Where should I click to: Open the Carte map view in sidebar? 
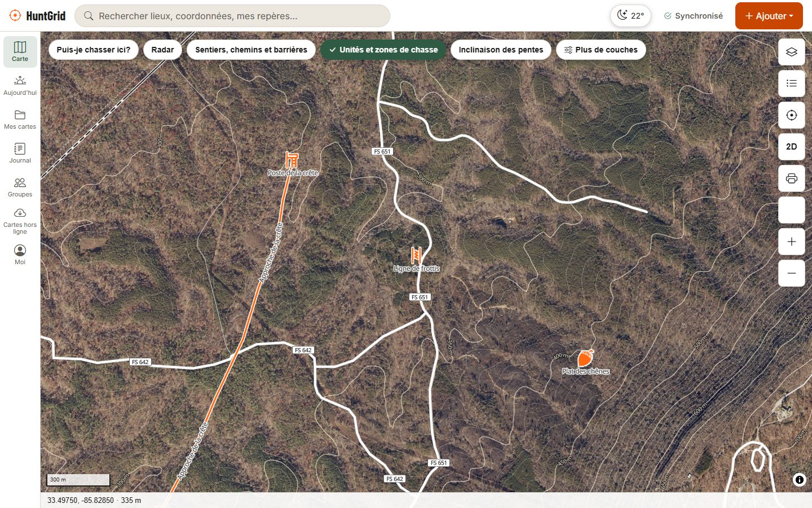tap(20, 52)
